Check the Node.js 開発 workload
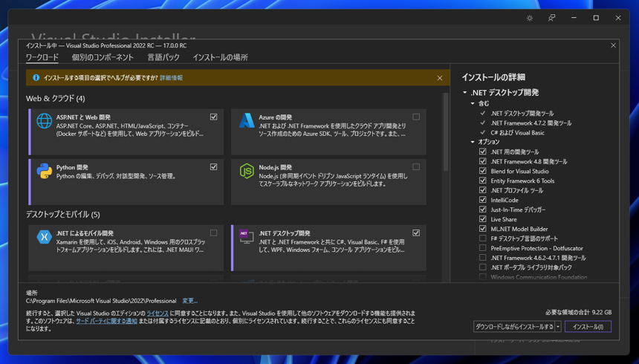This screenshot has height=364, width=639. tap(416, 166)
